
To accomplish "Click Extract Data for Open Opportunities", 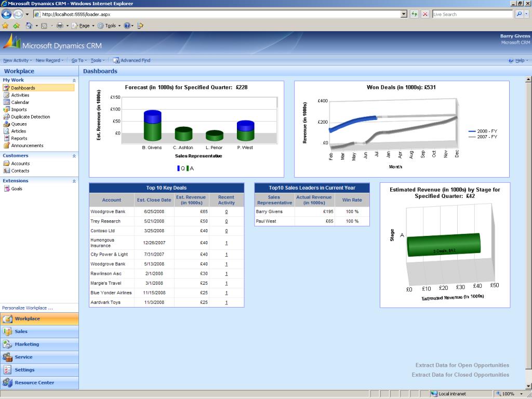I will (462, 365).
